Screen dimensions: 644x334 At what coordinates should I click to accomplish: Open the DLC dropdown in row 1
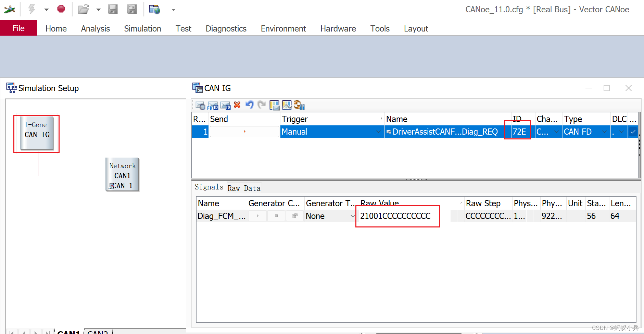[x=622, y=132]
